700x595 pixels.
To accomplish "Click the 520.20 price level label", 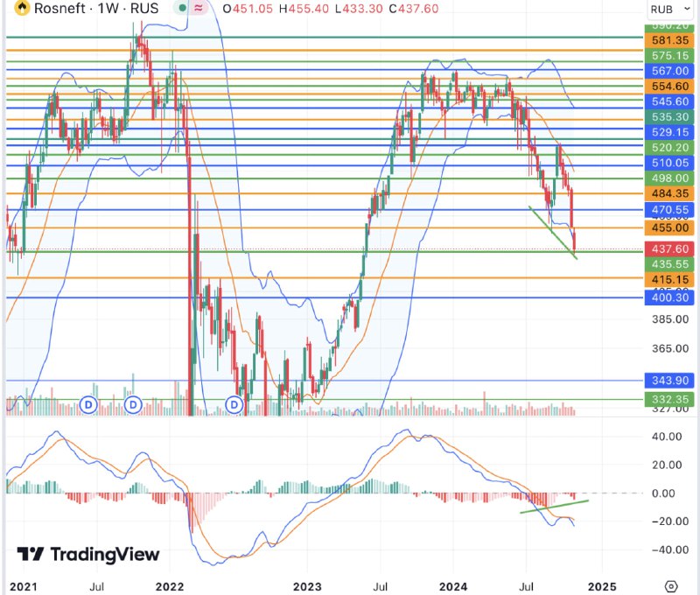I will [669, 147].
